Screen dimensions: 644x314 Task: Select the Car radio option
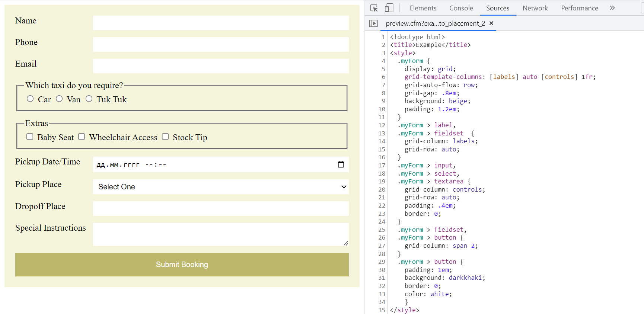(x=30, y=99)
